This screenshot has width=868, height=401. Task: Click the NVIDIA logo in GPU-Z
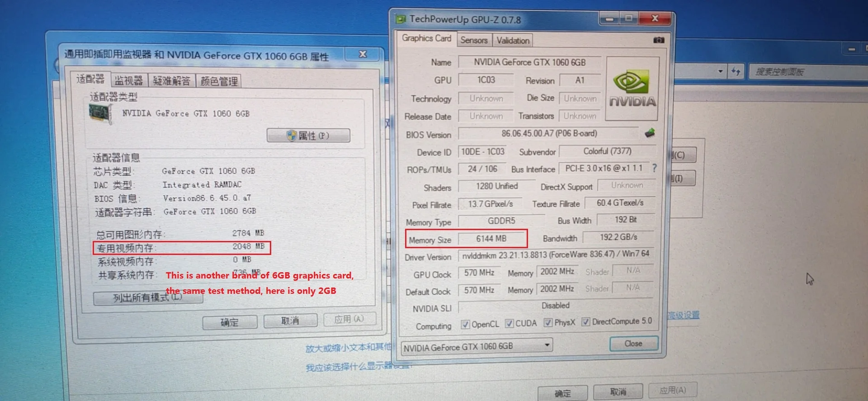click(x=632, y=89)
